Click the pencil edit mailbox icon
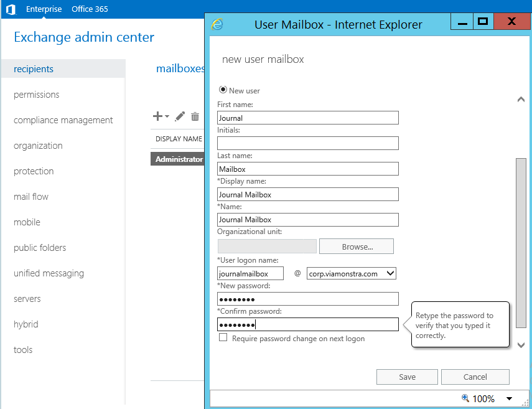 pyautogui.click(x=180, y=116)
